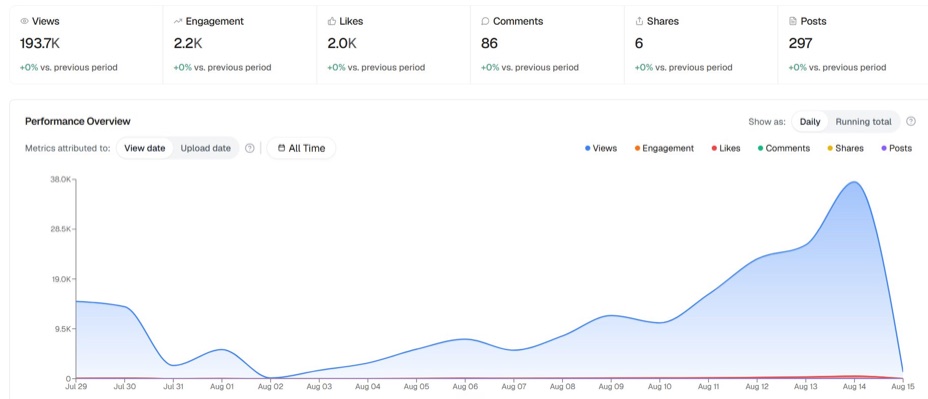Switch chart to Daily display
Viewport: 928px width, 399px height.
click(x=810, y=121)
